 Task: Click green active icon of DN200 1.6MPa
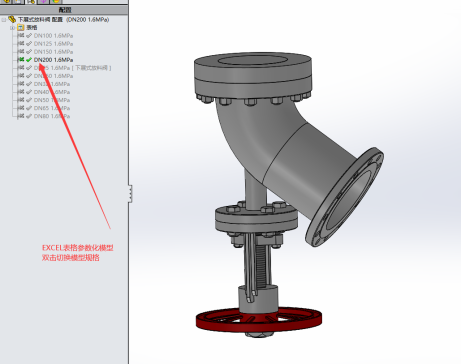point(21,60)
